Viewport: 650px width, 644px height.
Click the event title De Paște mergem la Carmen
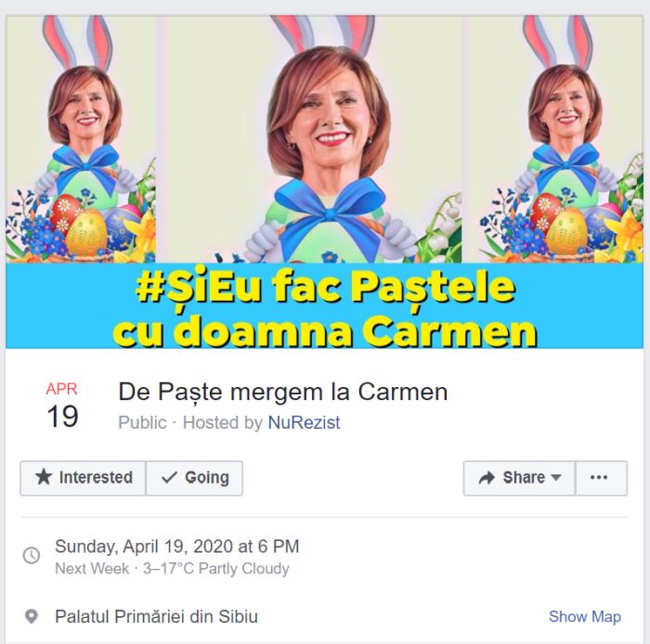click(x=282, y=392)
